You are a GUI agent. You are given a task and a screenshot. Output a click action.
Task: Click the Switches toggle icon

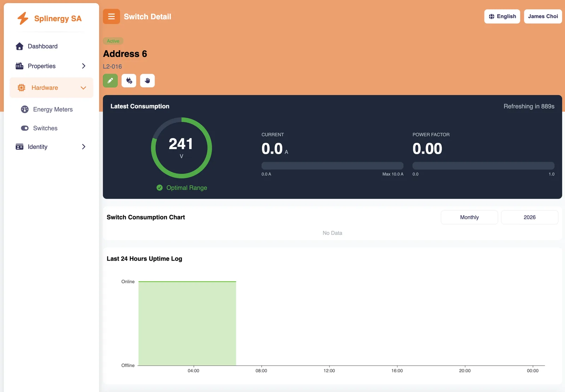(25, 128)
